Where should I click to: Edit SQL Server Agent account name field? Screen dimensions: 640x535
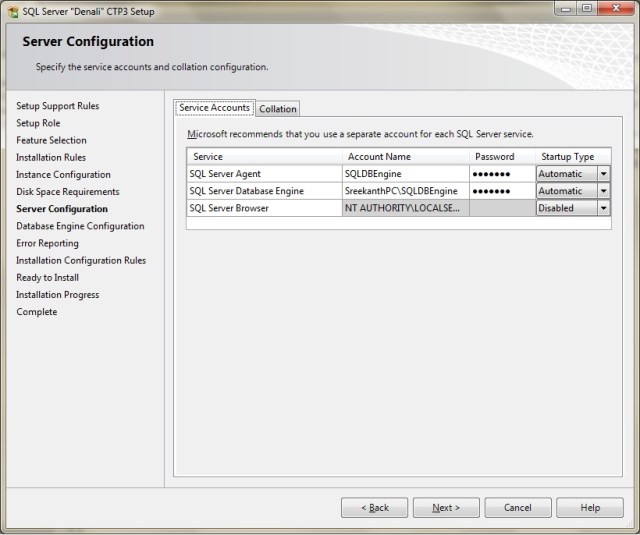pos(404,174)
